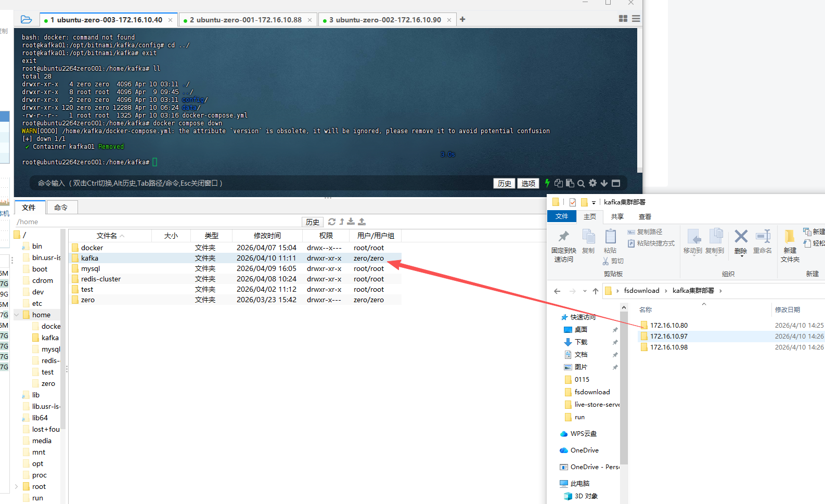The width and height of the screenshot is (825, 504).
Task: Expand the root folder in the tree
Action: pyautogui.click(x=17, y=486)
